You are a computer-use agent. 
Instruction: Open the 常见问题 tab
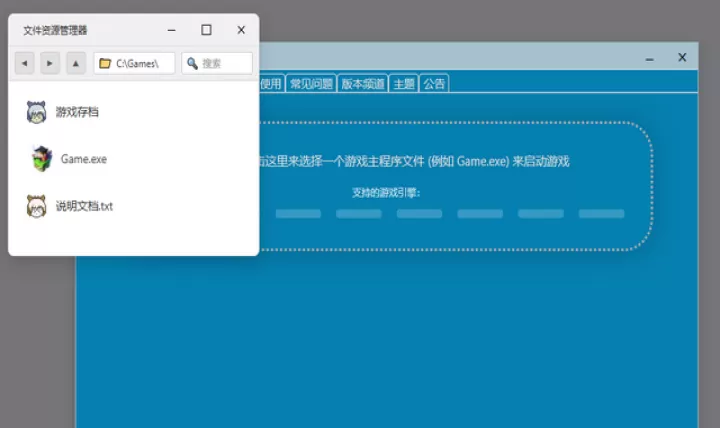[311, 84]
